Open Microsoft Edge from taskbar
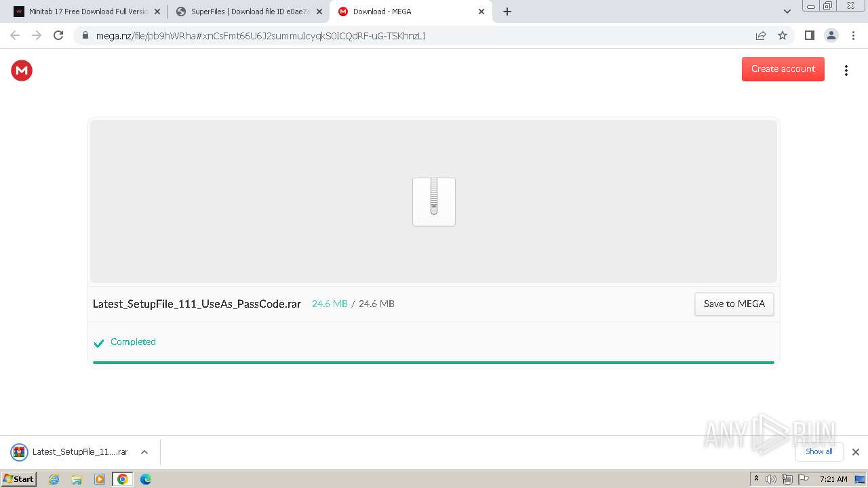Viewport: 868px width, 488px height. tap(146, 479)
